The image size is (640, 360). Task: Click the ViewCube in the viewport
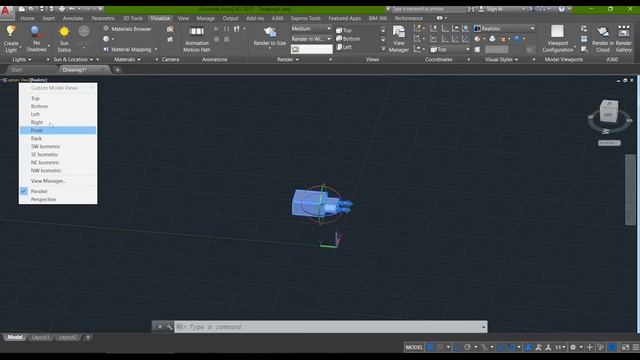[x=609, y=111]
